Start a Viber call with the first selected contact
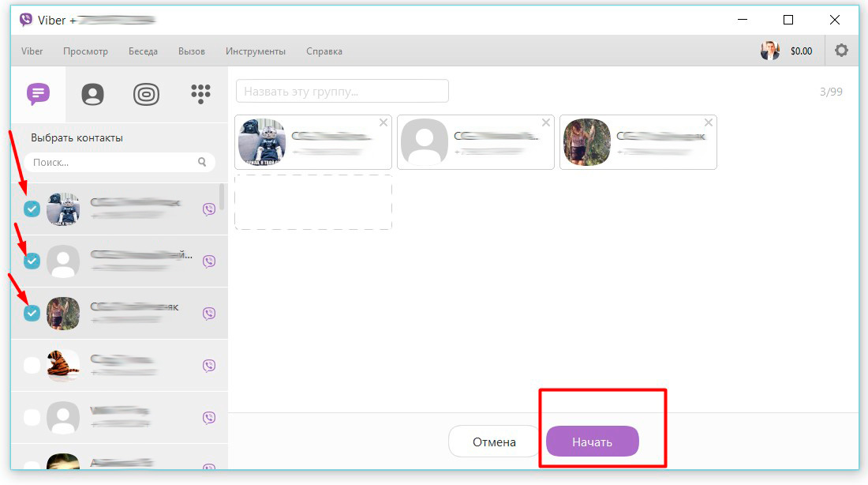868x485 pixels. click(208, 209)
